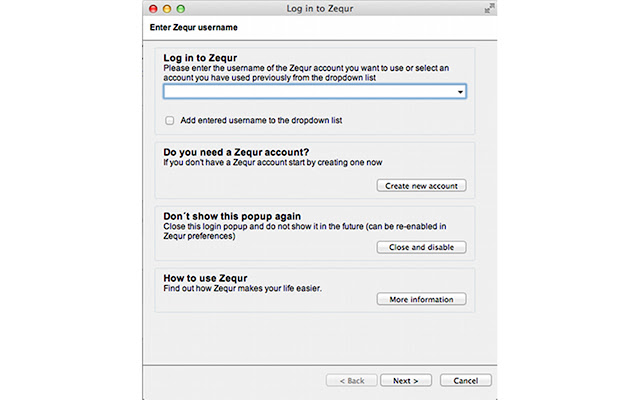The image size is (640, 400).
Task: Cancel the login dialog
Action: [x=465, y=380]
